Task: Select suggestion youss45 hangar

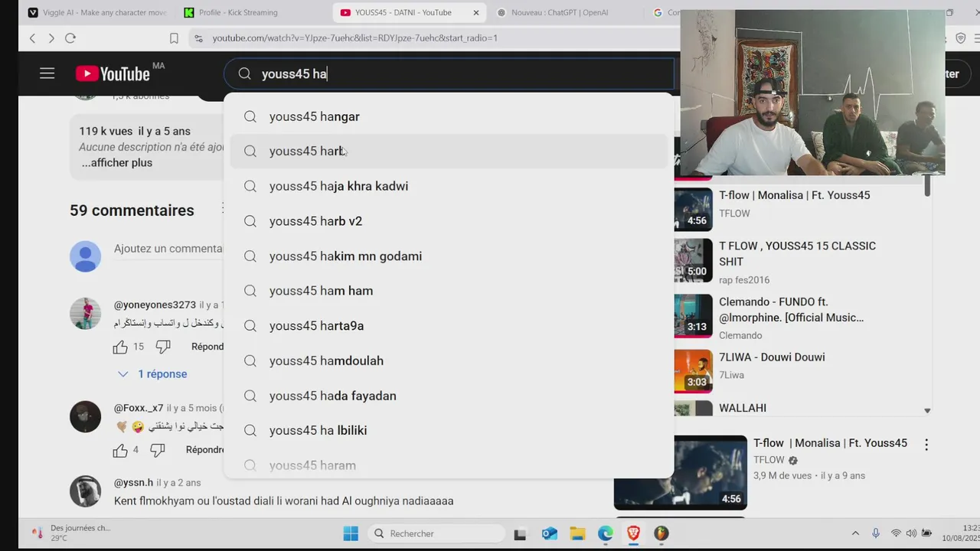Action: [x=448, y=116]
